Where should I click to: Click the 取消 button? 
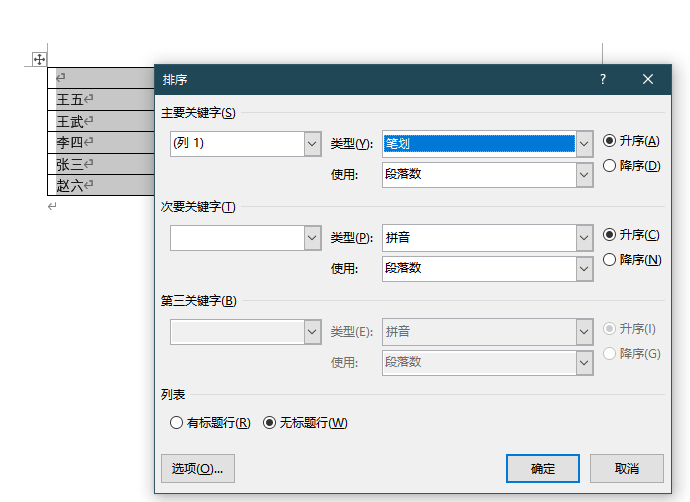tap(626, 468)
